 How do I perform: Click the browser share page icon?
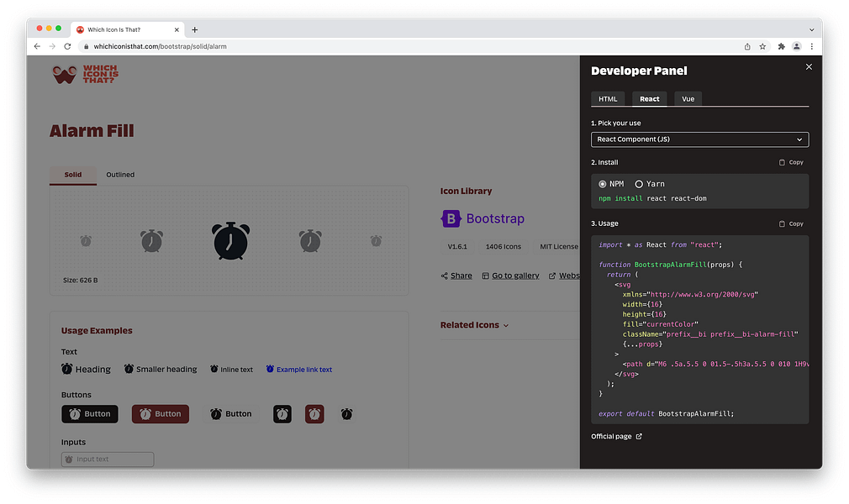pyautogui.click(x=747, y=46)
